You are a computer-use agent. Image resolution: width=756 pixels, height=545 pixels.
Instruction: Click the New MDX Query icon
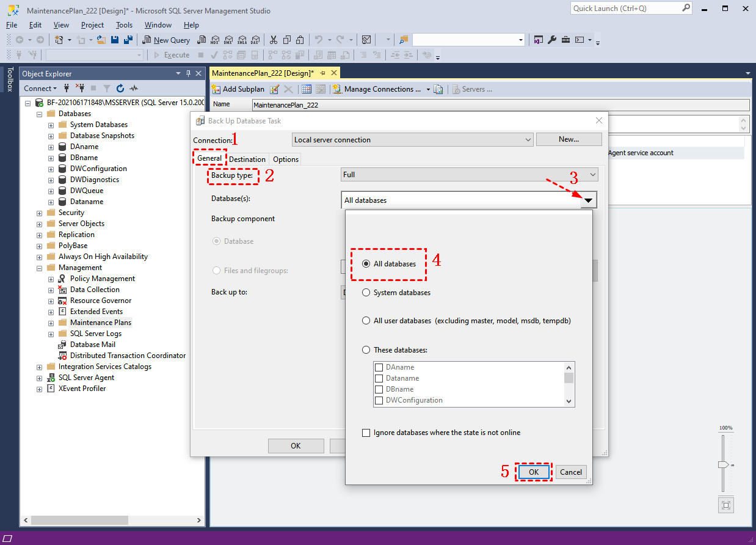click(215, 40)
